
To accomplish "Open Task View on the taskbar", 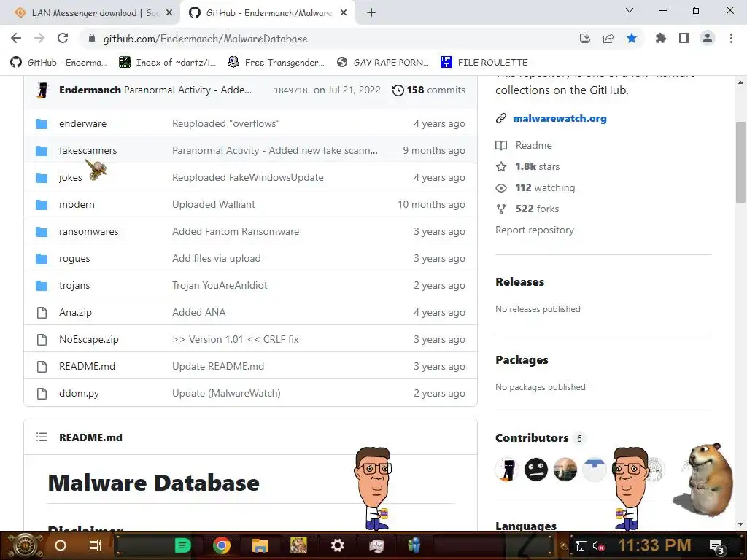I will click(96, 545).
